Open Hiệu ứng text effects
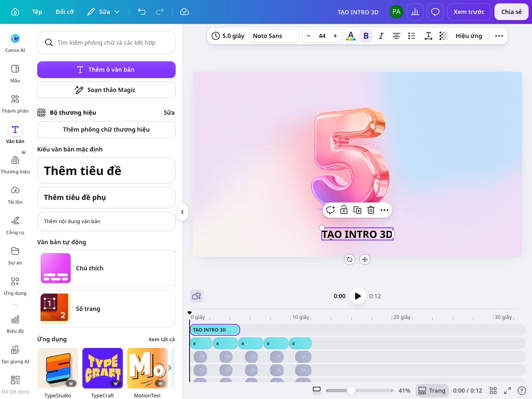532x399 pixels. [x=469, y=36]
